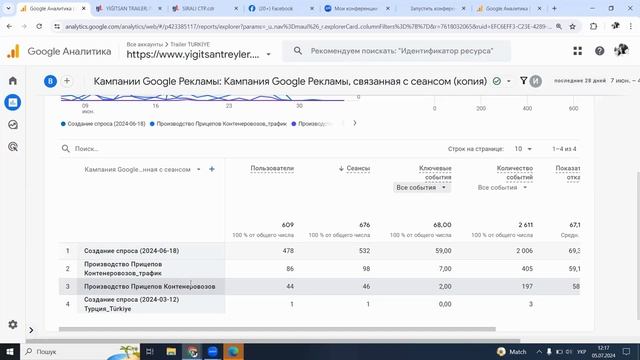The width and height of the screenshot is (640, 360).
Task: Open Chrome three-dot menu
Action: pyautogui.click(x=631, y=27)
